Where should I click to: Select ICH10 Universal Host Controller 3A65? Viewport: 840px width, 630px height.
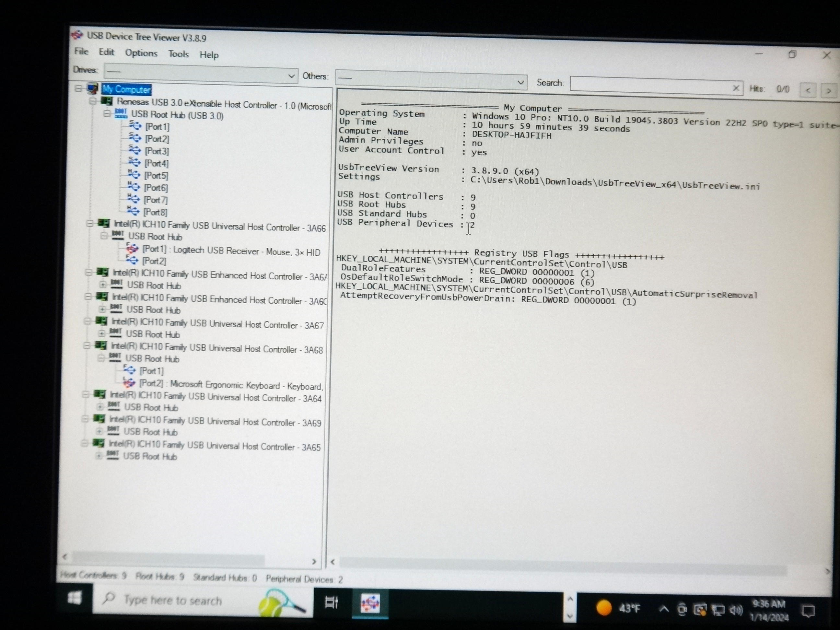[215, 446]
